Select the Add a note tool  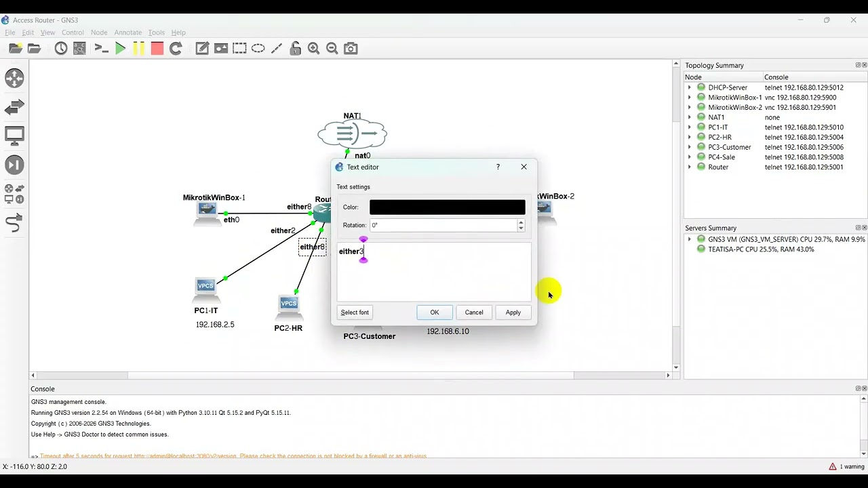[x=202, y=48]
